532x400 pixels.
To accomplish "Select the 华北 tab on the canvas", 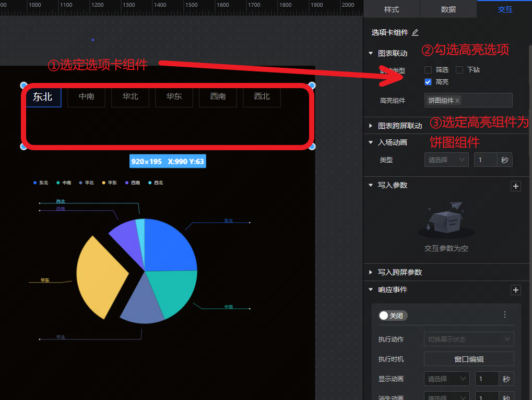I will coord(130,97).
